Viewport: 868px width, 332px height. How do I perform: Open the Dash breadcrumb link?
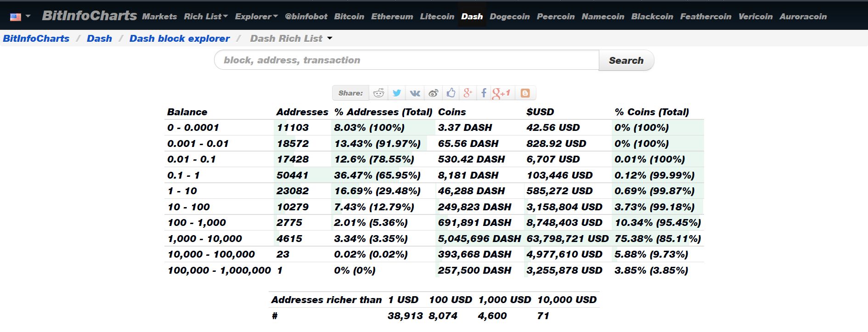coord(99,39)
